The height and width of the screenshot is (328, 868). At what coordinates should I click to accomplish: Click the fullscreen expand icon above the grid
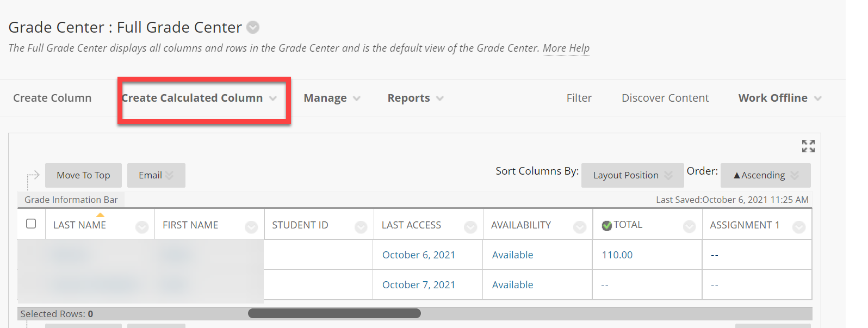[808, 146]
